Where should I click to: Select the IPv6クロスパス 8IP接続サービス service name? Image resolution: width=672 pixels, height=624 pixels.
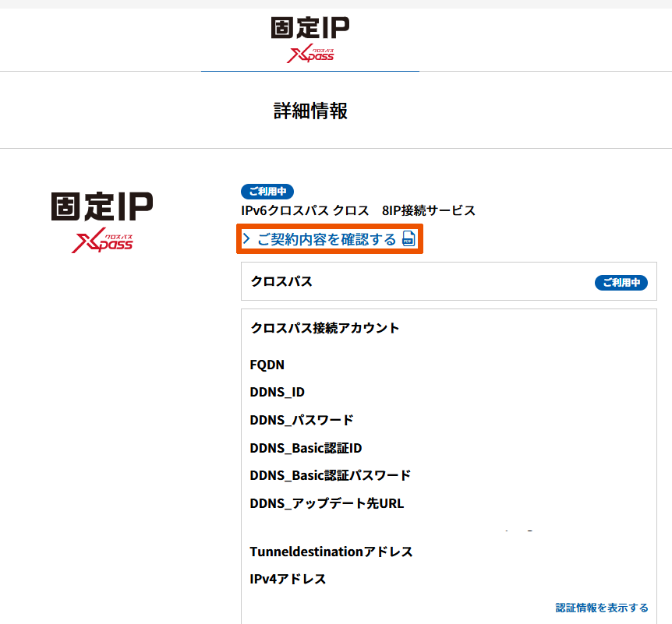(358, 210)
